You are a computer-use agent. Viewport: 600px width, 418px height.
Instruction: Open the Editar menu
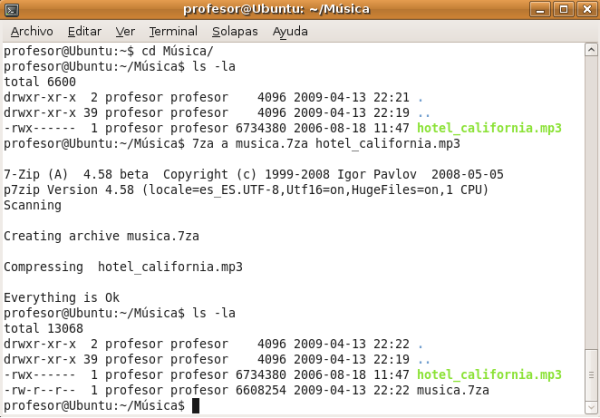84,31
